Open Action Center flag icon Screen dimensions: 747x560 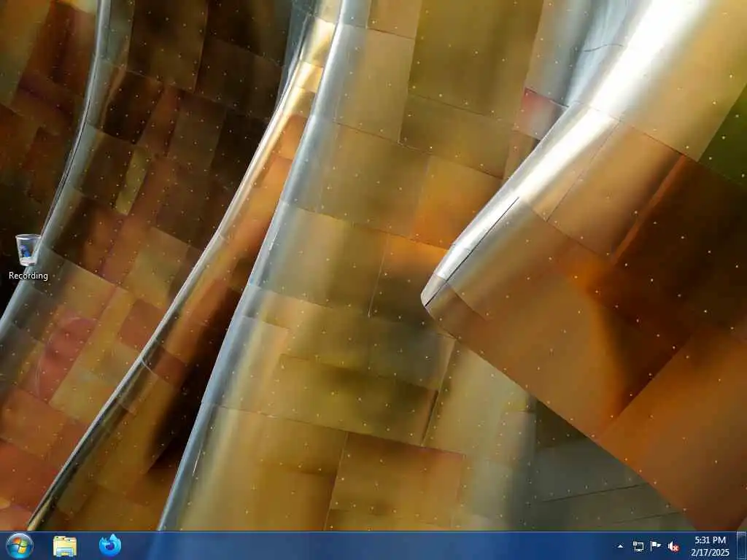(x=656, y=546)
